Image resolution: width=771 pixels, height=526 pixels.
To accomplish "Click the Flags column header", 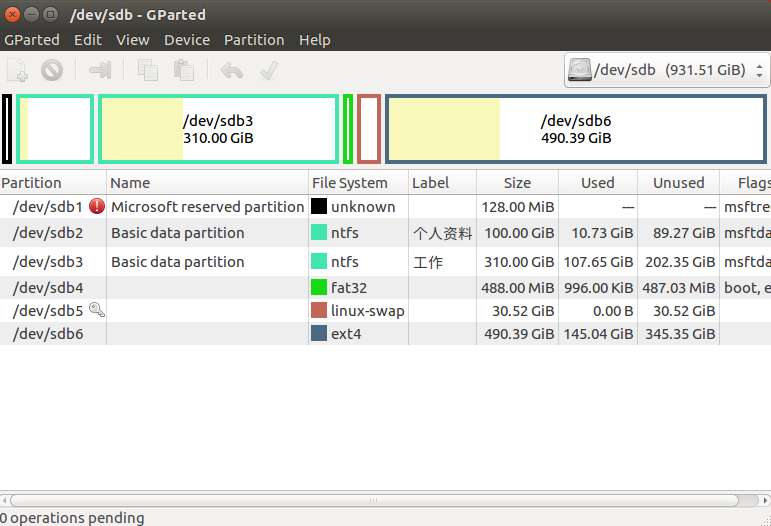I will [745, 182].
